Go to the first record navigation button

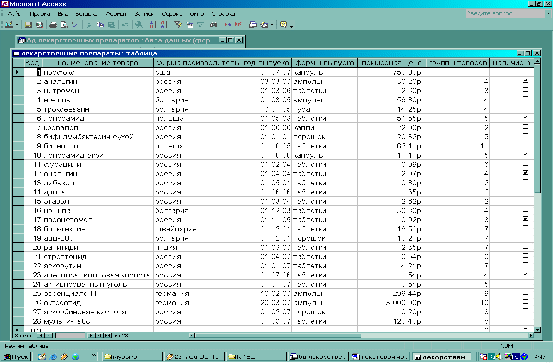click(40, 335)
